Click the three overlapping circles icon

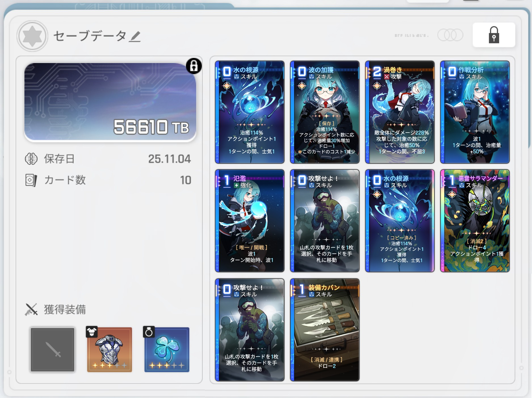click(450, 35)
